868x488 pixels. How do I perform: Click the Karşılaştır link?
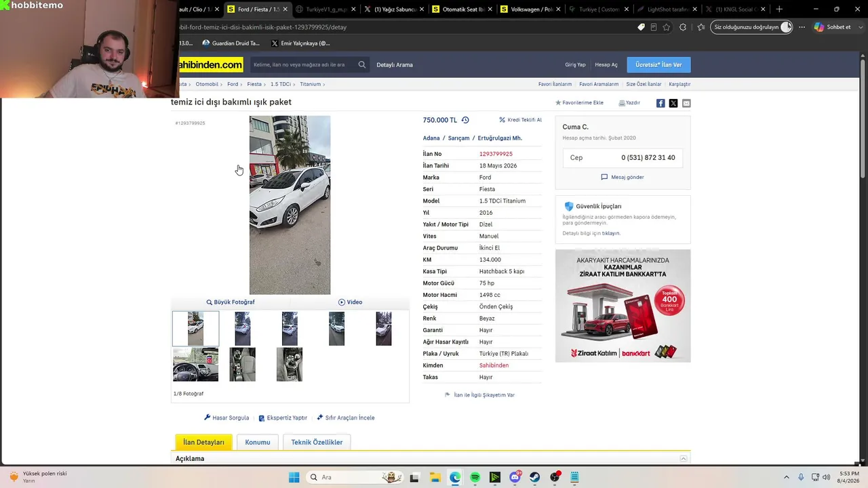click(679, 84)
